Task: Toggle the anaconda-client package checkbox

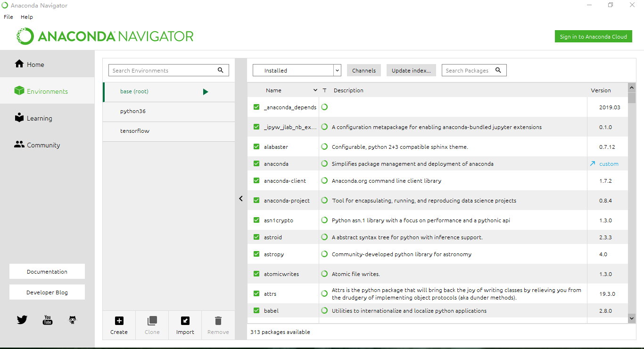Action: point(256,180)
